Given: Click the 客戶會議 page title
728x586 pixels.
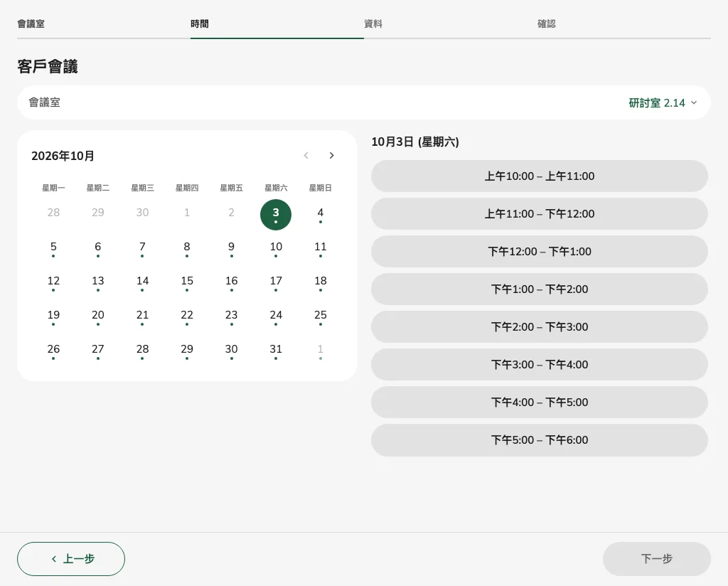Looking at the screenshot, I should click(48, 66).
